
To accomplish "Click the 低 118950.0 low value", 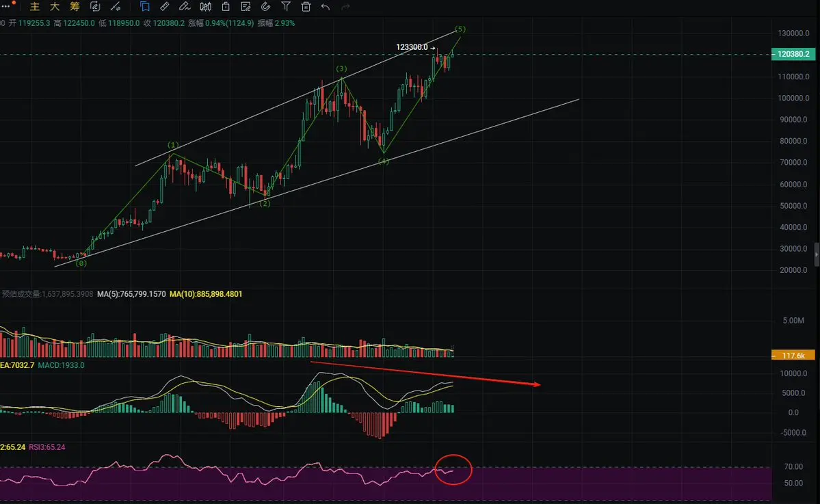I will [x=119, y=23].
